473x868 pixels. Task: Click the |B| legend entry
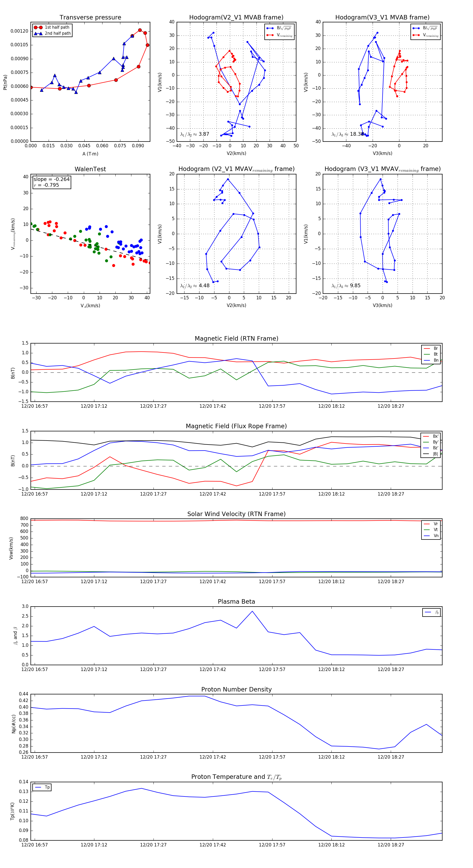pyautogui.click(x=431, y=454)
